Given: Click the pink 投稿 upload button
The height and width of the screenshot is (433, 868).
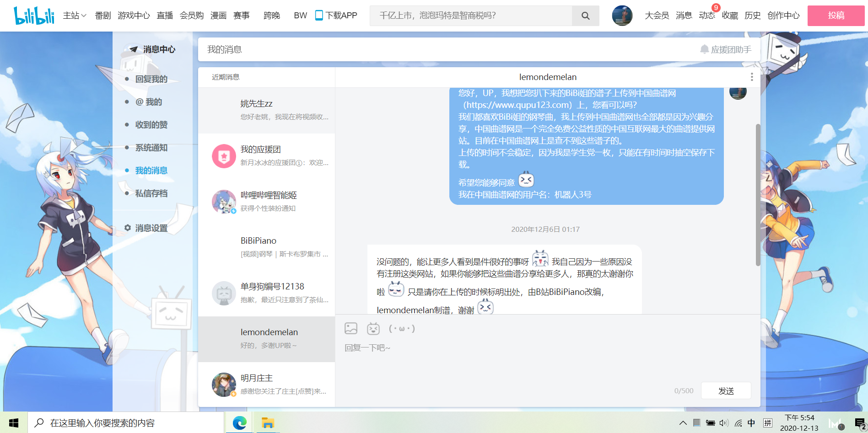Looking at the screenshot, I should pos(836,16).
